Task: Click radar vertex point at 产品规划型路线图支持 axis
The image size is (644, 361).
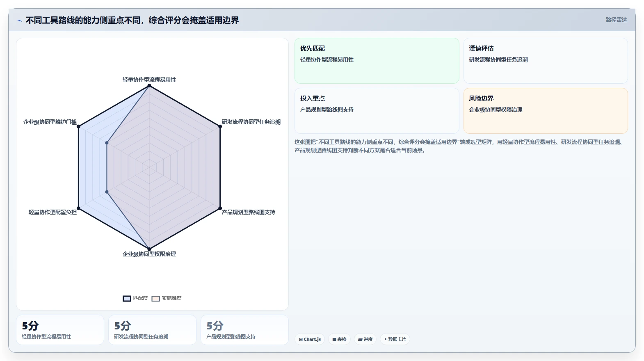Action: coord(220,208)
